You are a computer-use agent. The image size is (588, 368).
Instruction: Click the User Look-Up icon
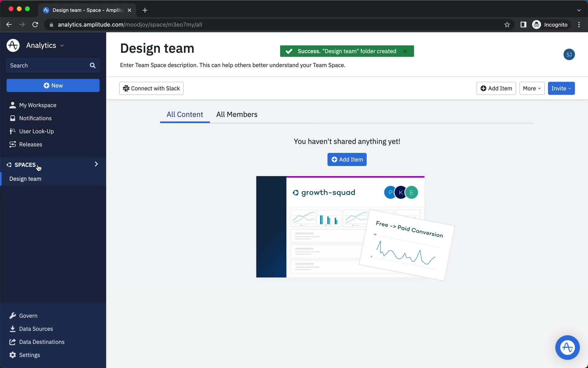point(12,131)
